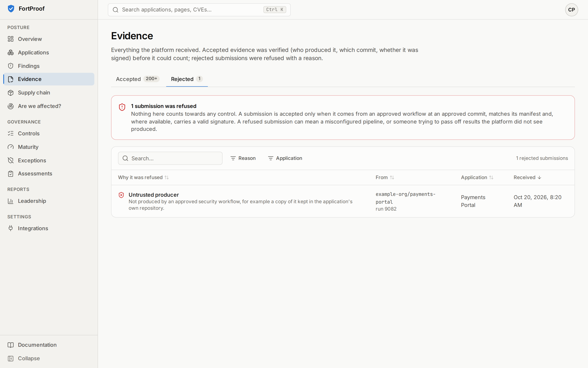This screenshot has height=368, width=588.
Task: Click the Payments Portal application cell
Action: [x=473, y=201]
